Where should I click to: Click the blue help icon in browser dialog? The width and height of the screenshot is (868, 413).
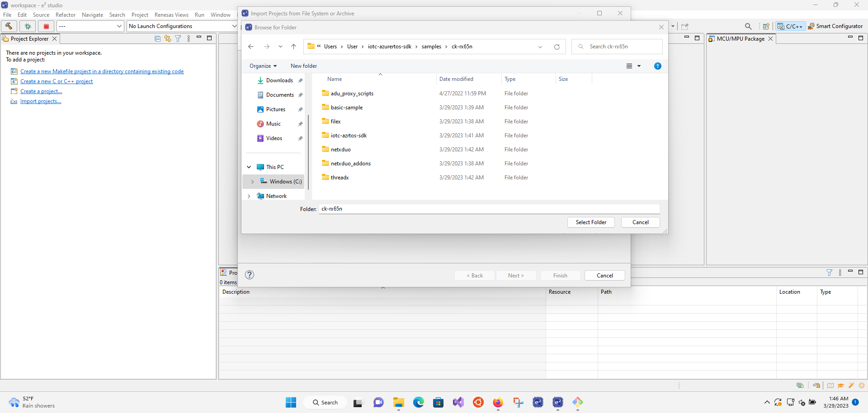click(x=658, y=66)
